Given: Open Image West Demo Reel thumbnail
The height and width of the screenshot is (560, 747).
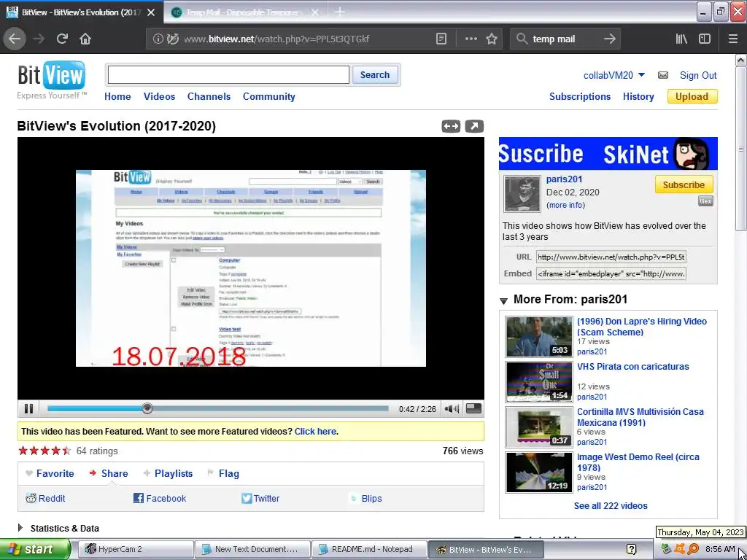Looking at the screenshot, I should tap(539, 472).
